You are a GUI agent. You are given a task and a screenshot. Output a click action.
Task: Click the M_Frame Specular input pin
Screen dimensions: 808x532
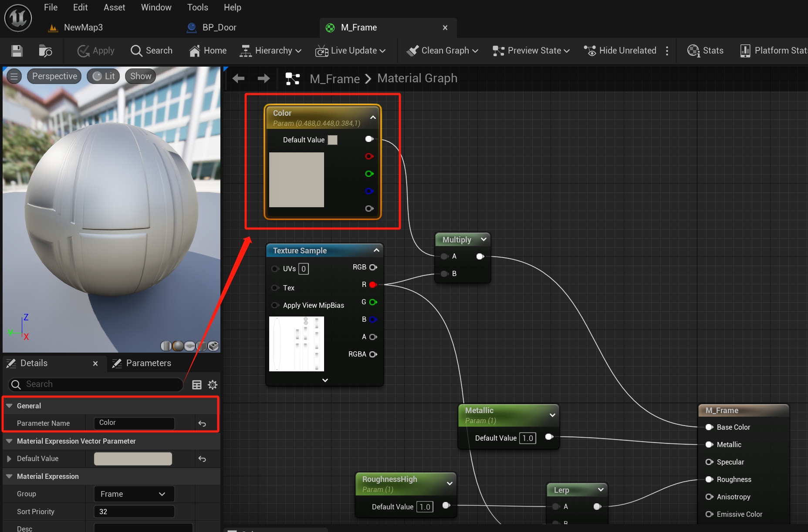(709, 462)
